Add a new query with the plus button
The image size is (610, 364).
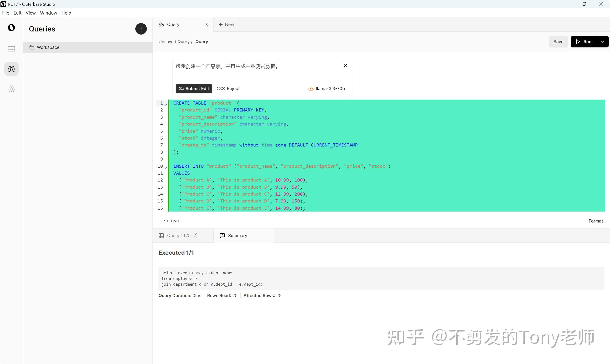tap(141, 29)
